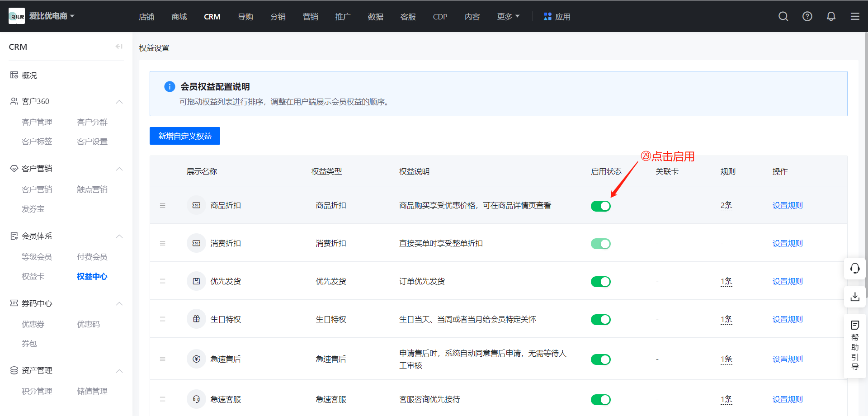868x416 pixels.
Task: Collapse the 券码中心 section chevron
Action: point(119,303)
